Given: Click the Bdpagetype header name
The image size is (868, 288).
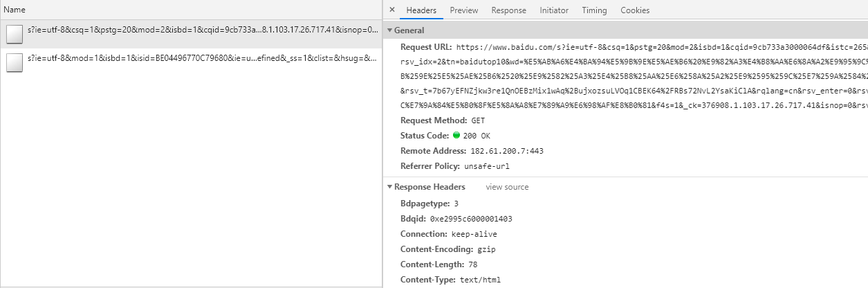Looking at the screenshot, I should (x=425, y=204).
